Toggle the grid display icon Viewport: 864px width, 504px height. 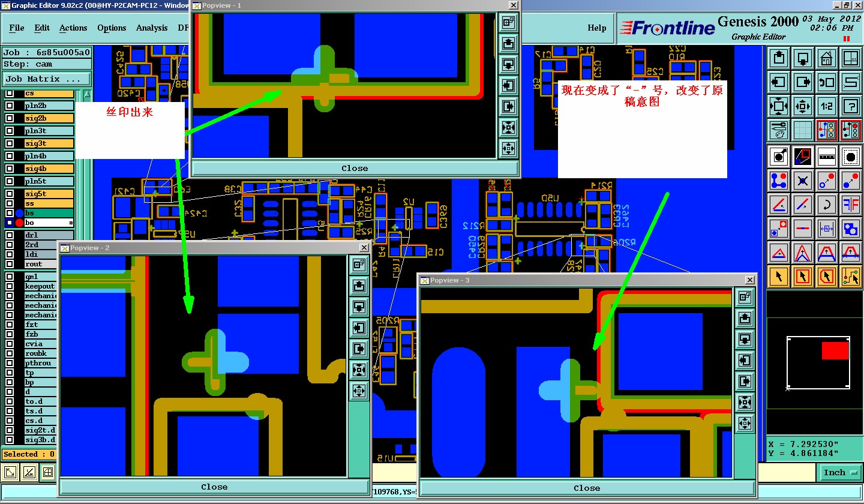click(x=803, y=130)
